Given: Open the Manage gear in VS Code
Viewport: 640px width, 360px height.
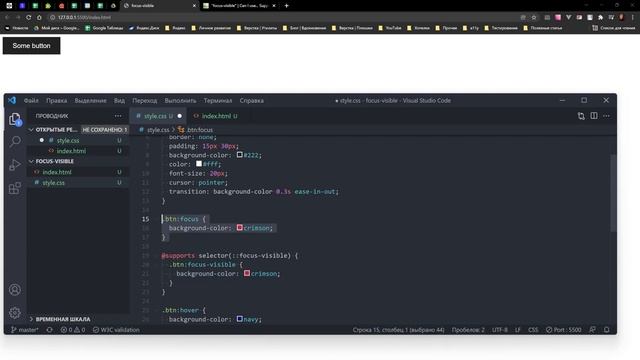Looking at the screenshot, I should point(15,313).
